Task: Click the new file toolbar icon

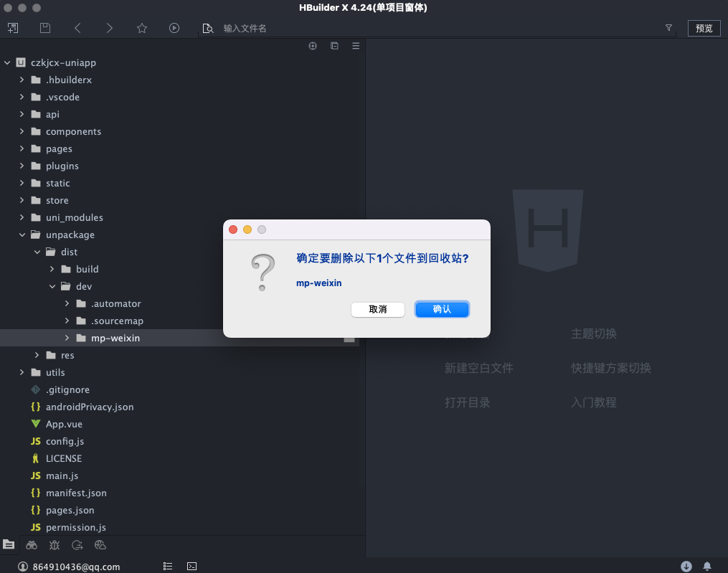Action: pos(13,28)
